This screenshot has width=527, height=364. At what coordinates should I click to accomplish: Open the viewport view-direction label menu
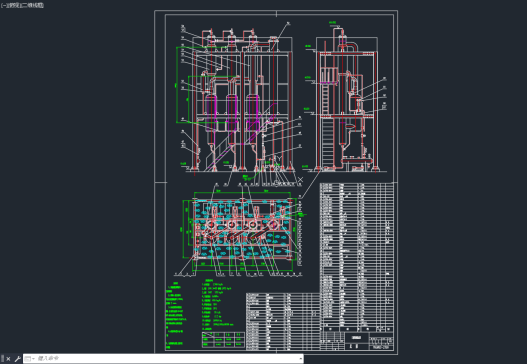coord(14,5)
